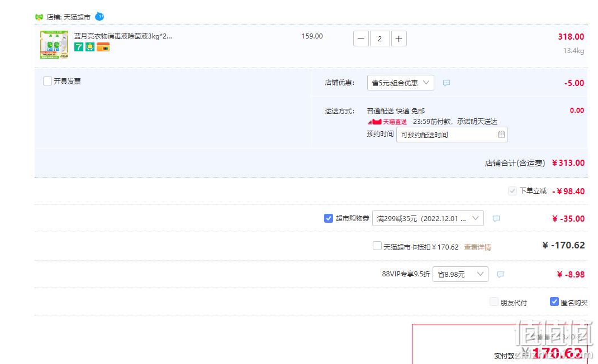
Task: Enable the 开具发票 invoice checkbox
Action: [48, 81]
